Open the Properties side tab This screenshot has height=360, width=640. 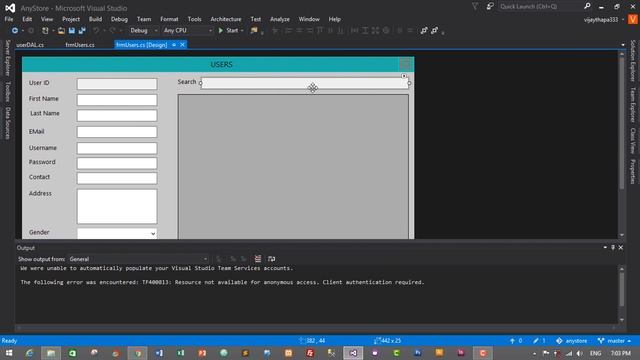tap(633, 171)
